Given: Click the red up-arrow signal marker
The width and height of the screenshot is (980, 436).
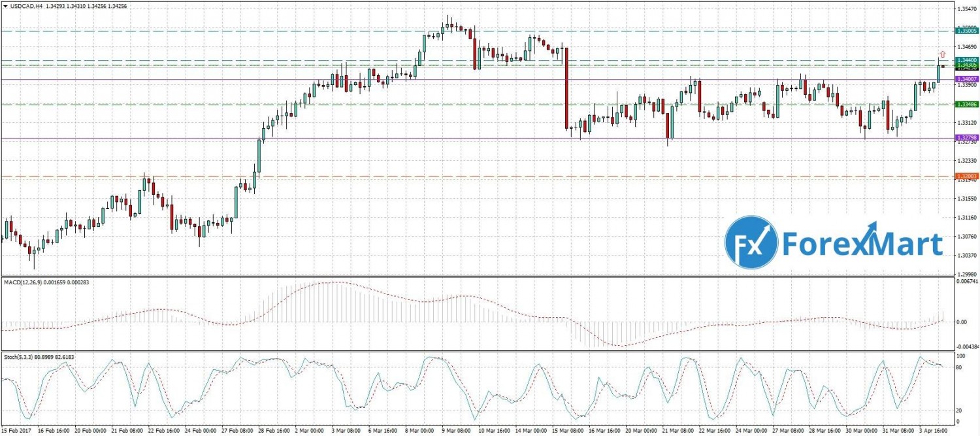Looking at the screenshot, I should coord(942,54).
